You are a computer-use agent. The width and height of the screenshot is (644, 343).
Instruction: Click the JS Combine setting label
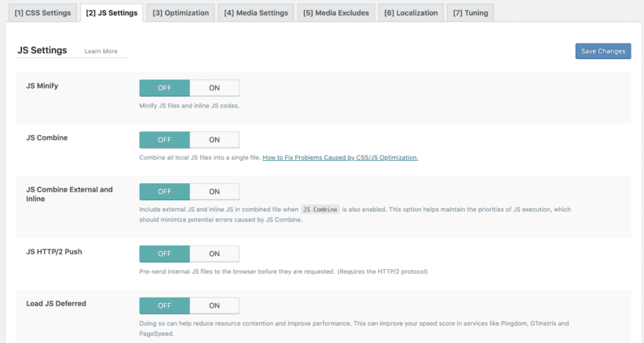tap(47, 138)
